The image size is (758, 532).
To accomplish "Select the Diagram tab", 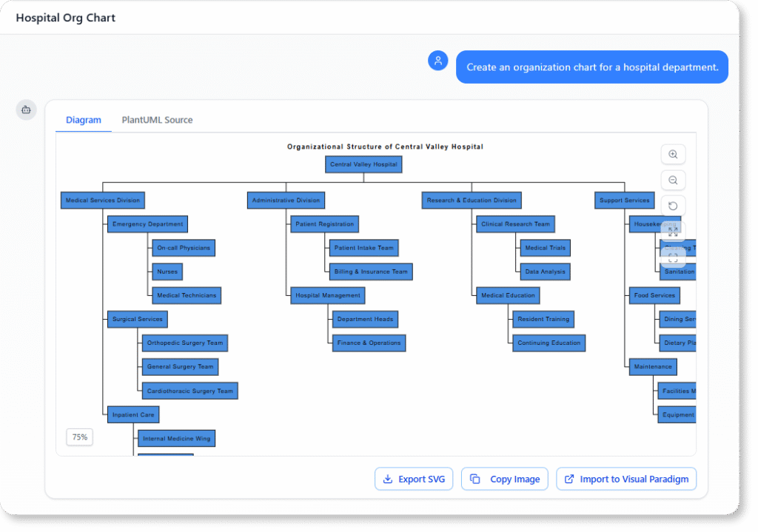I will [x=84, y=120].
